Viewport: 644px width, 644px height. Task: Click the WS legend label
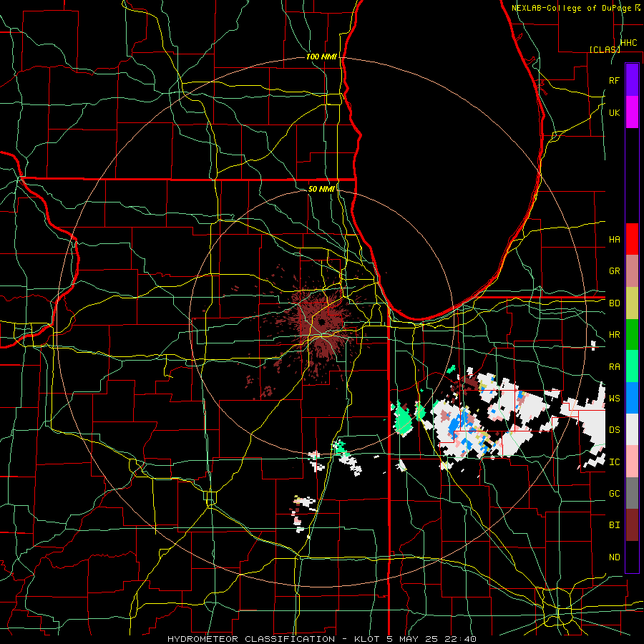tap(614, 398)
